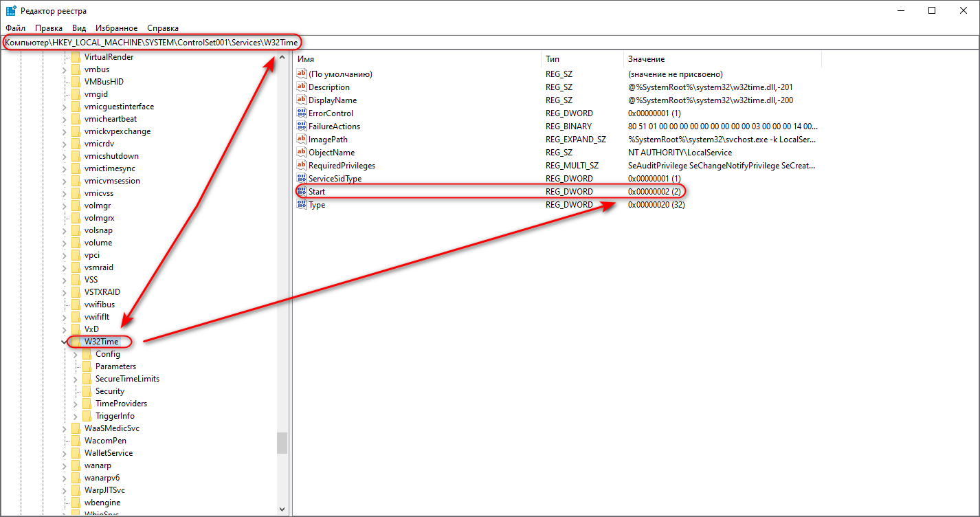The image size is (980, 517).
Task: Click the W32Time folder icon in tree
Action: point(76,342)
